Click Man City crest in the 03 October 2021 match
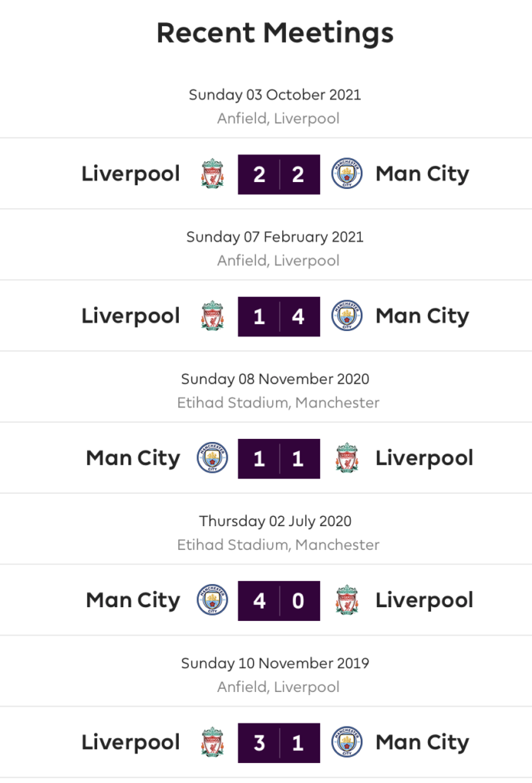 coord(347,174)
